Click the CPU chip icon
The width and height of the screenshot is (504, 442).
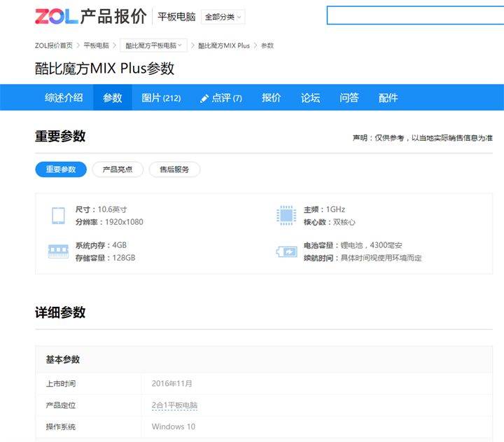pyautogui.click(x=286, y=216)
